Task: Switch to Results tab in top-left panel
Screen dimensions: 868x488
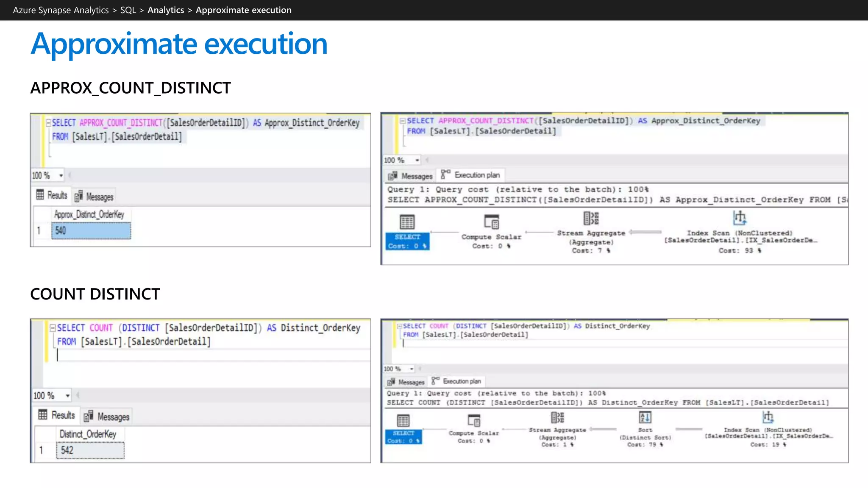Action: [52, 195]
